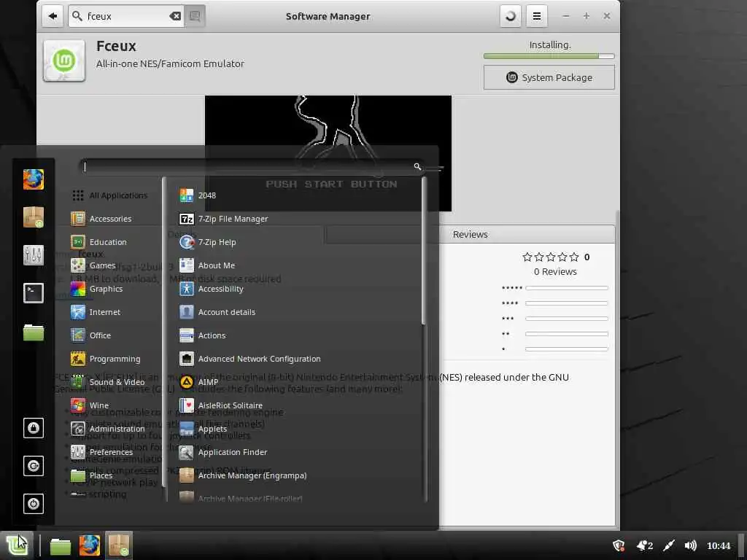
Task: Open Software Manager icon in menu favorites
Action: click(34, 217)
